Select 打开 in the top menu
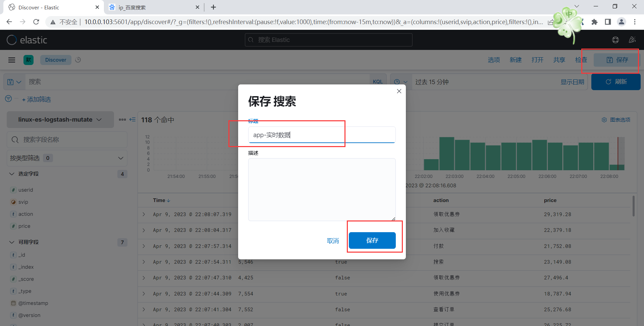The height and width of the screenshot is (326, 644). tap(537, 60)
